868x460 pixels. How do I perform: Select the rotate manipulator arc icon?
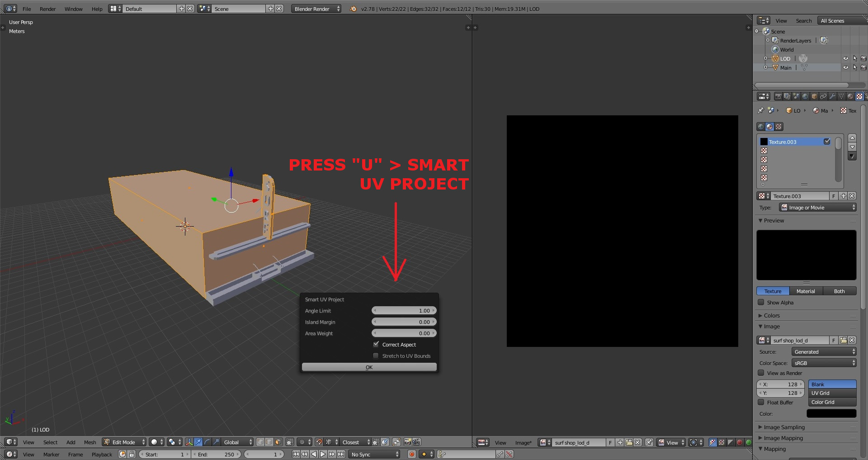point(207,442)
